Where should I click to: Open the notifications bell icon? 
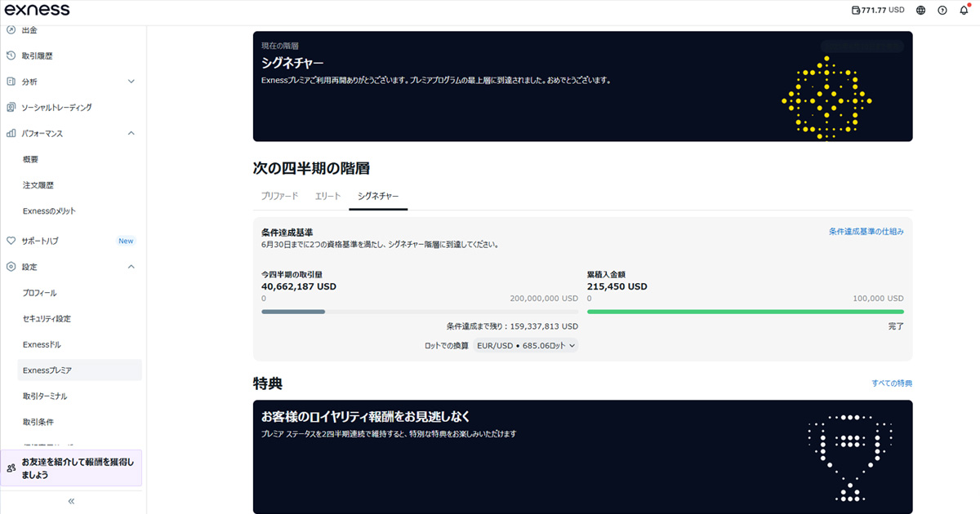(x=963, y=11)
